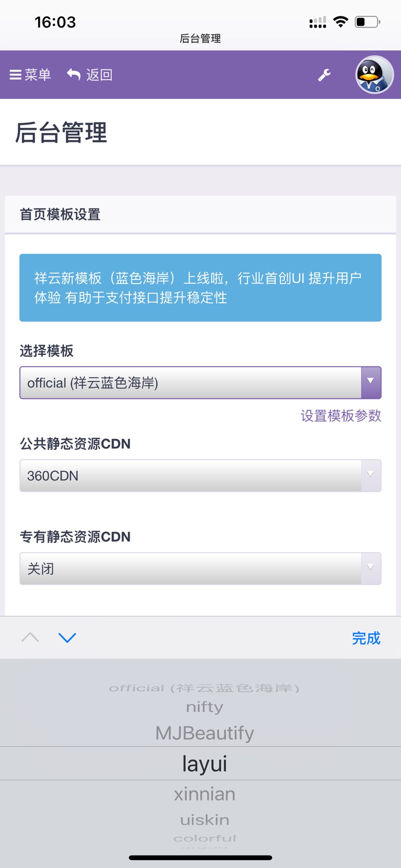The image size is (401, 868).
Task: Choose MJBeautify in the picker wheel
Action: point(204,733)
